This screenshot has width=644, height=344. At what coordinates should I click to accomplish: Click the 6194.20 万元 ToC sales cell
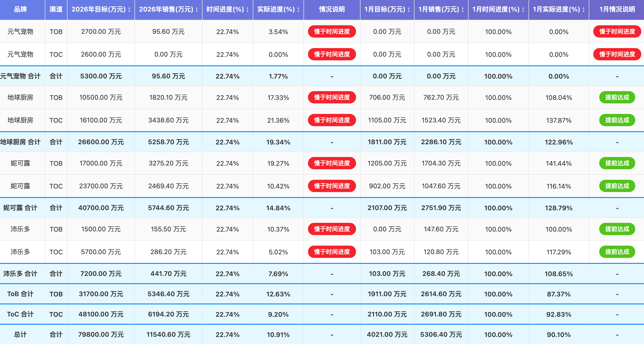pyautogui.click(x=168, y=314)
